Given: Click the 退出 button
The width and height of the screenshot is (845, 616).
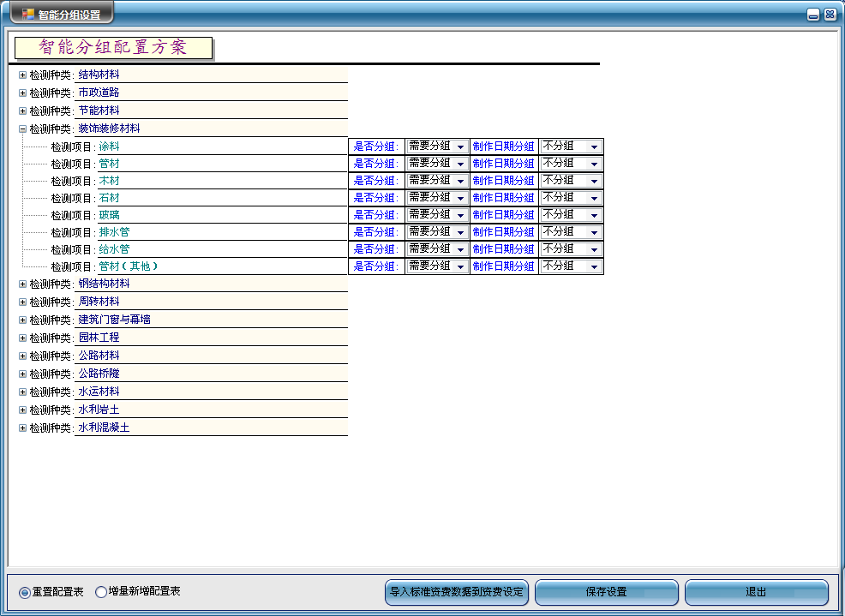Looking at the screenshot, I should [756, 592].
